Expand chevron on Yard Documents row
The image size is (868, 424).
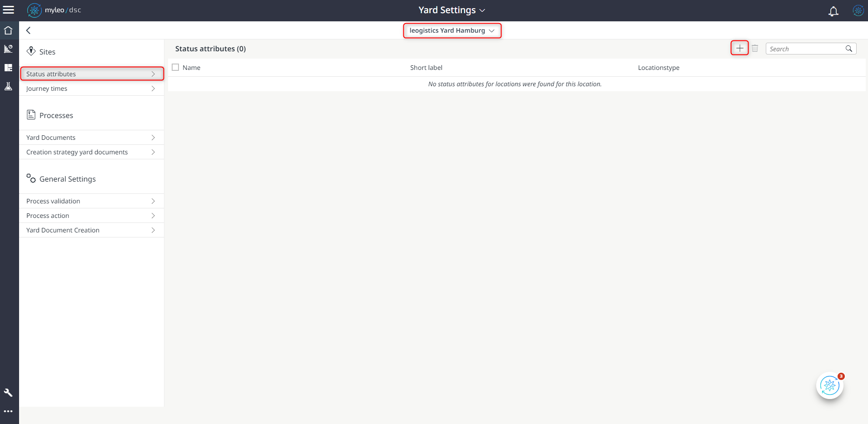153,138
